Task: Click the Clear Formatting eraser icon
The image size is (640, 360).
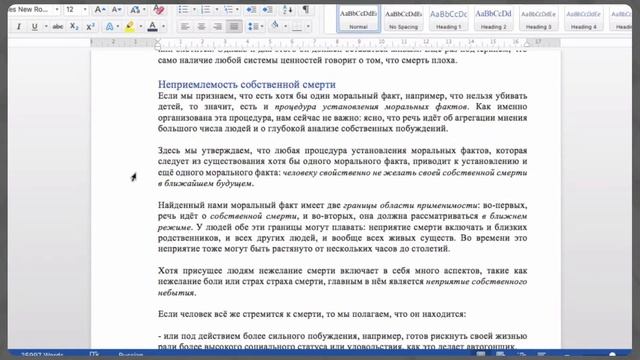Action: click(158, 9)
